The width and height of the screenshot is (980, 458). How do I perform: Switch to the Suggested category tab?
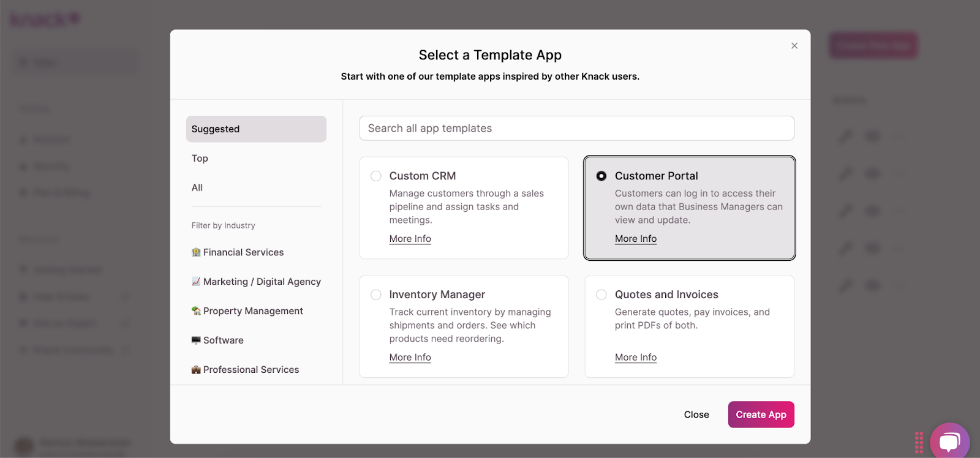256,129
